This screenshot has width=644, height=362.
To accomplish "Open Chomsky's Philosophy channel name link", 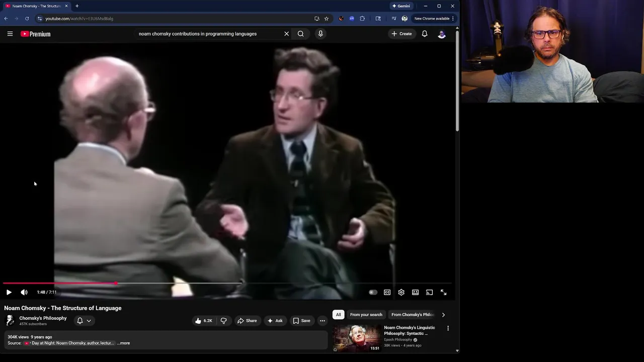I will 43,318.
